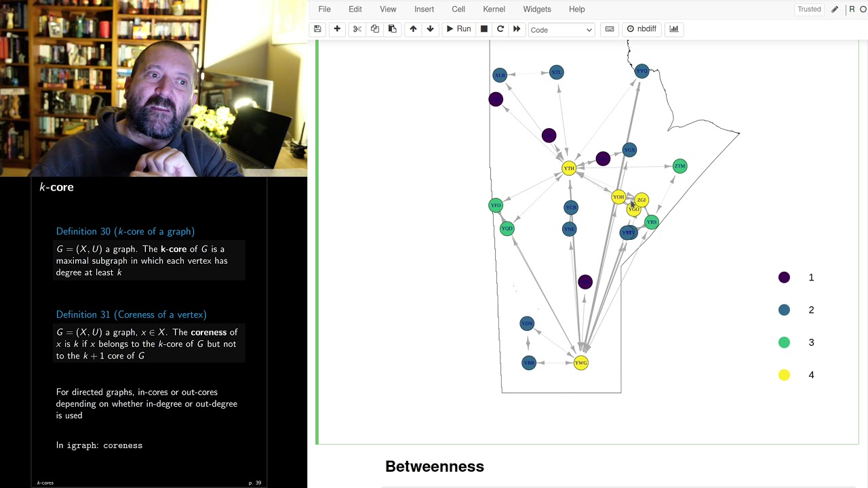Click the green ZTM node in graph

point(679,166)
